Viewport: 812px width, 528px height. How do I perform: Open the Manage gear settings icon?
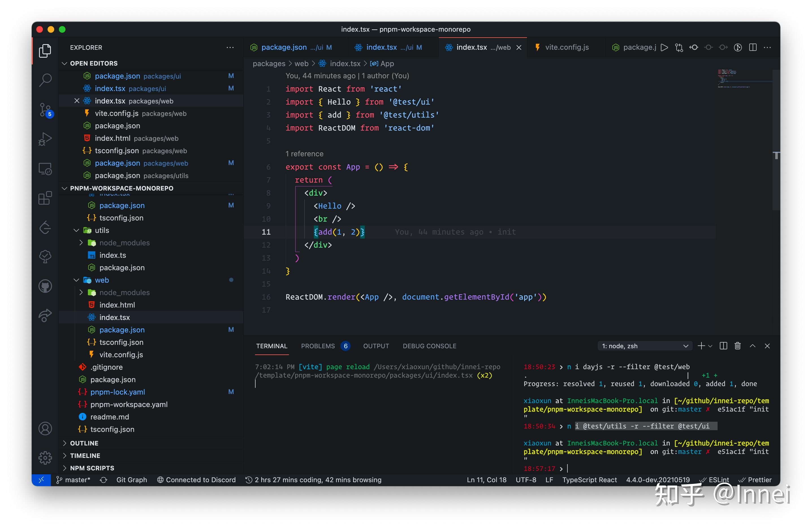coord(45,458)
